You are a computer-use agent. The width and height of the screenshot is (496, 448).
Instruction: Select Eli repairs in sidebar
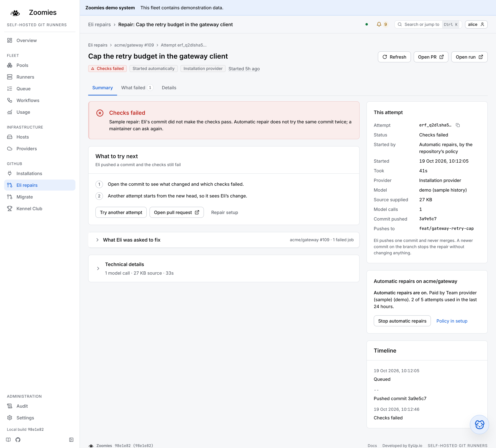click(40, 185)
